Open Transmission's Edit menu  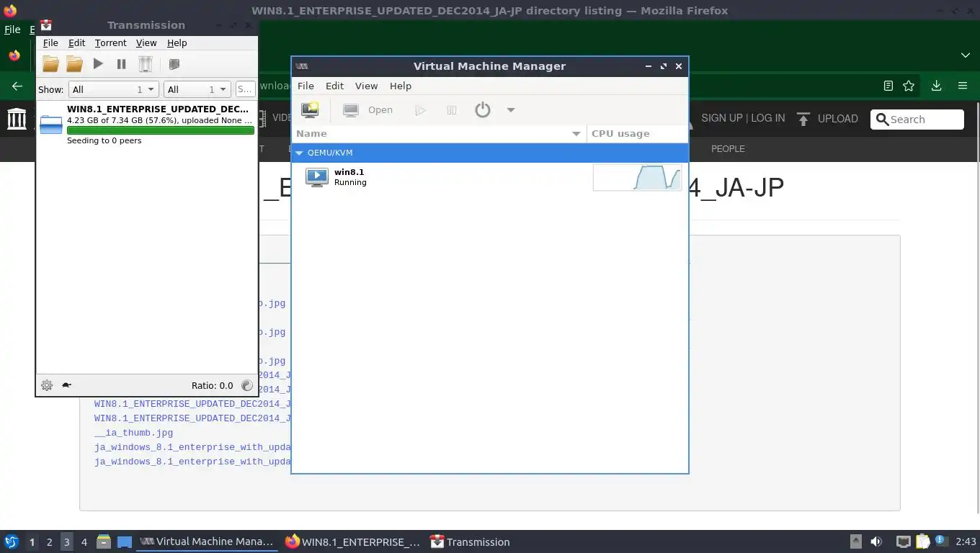click(x=76, y=43)
